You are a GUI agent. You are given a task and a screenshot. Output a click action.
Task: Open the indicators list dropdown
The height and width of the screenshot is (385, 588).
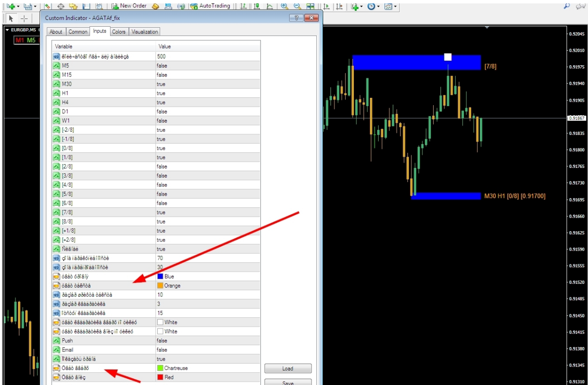click(358, 7)
